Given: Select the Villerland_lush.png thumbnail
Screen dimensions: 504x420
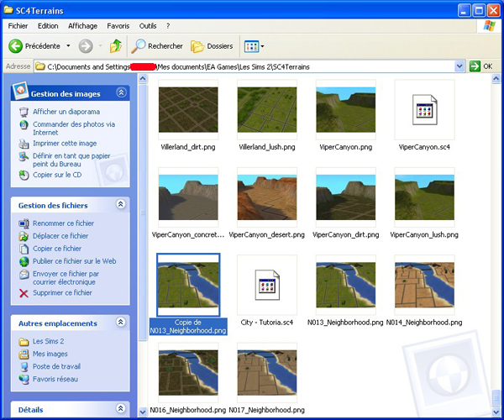Looking at the screenshot, I should point(267,109).
